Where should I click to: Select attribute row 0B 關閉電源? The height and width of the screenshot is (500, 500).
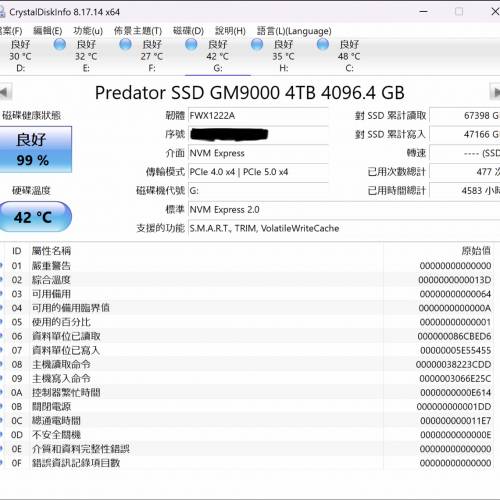click(247, 407)
